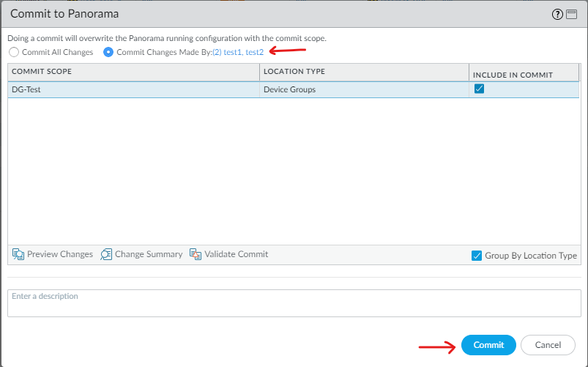Viewport: 588px width, 367px height.
Task: Select Commit All Changes radio option
Action: (x=14, y=52)
